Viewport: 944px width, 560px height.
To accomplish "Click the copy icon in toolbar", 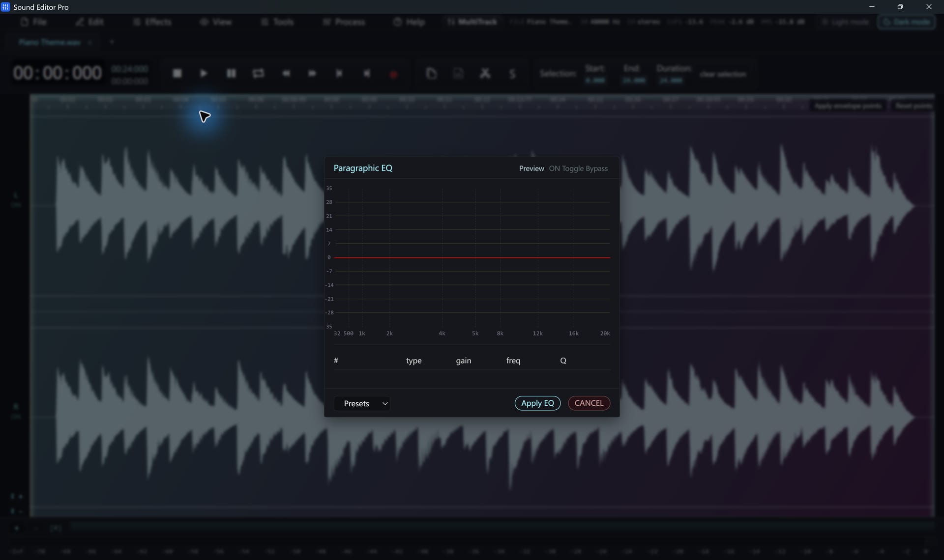I will pos(431,73).
